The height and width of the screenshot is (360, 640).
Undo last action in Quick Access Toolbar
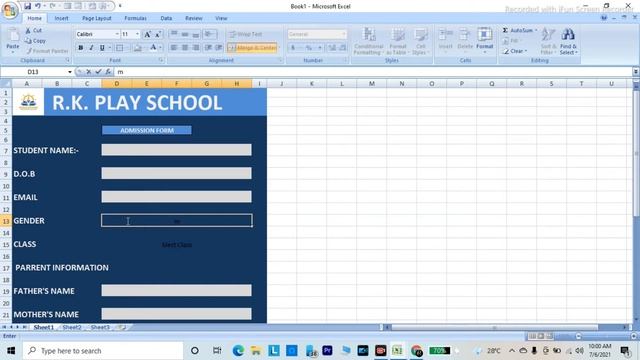[x=38, y=6]
